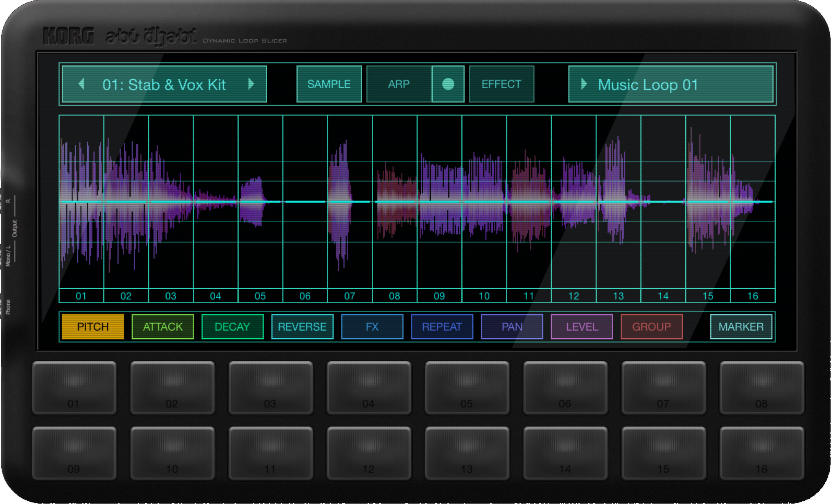This screenshot has height=504, width=831.
Task: Select slice label 09 under the waveform
Action: [439, 296]
